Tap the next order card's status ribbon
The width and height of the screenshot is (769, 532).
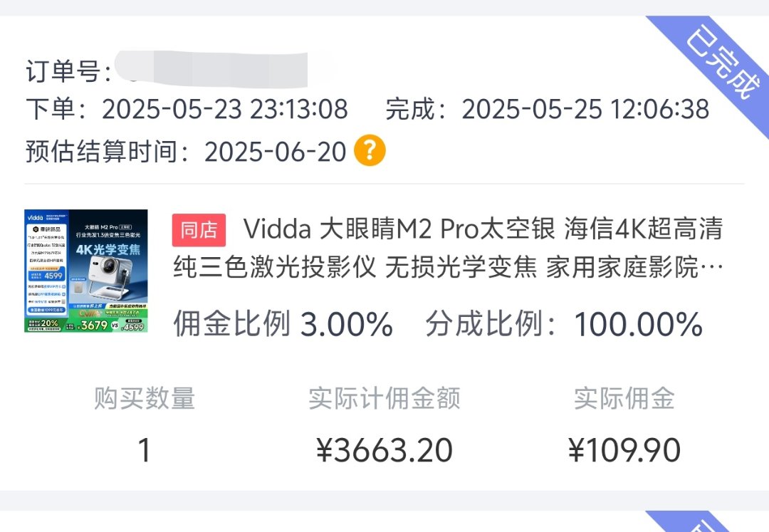click(x=696, y=522)
